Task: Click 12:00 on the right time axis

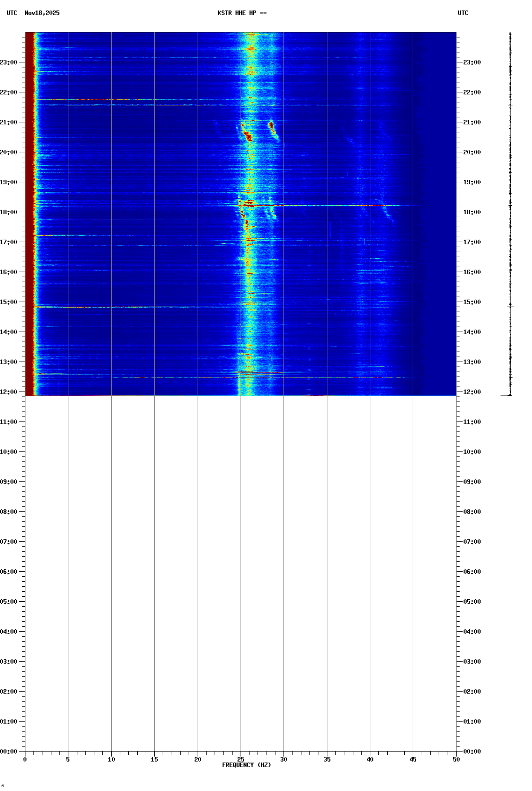Action: 472,392
